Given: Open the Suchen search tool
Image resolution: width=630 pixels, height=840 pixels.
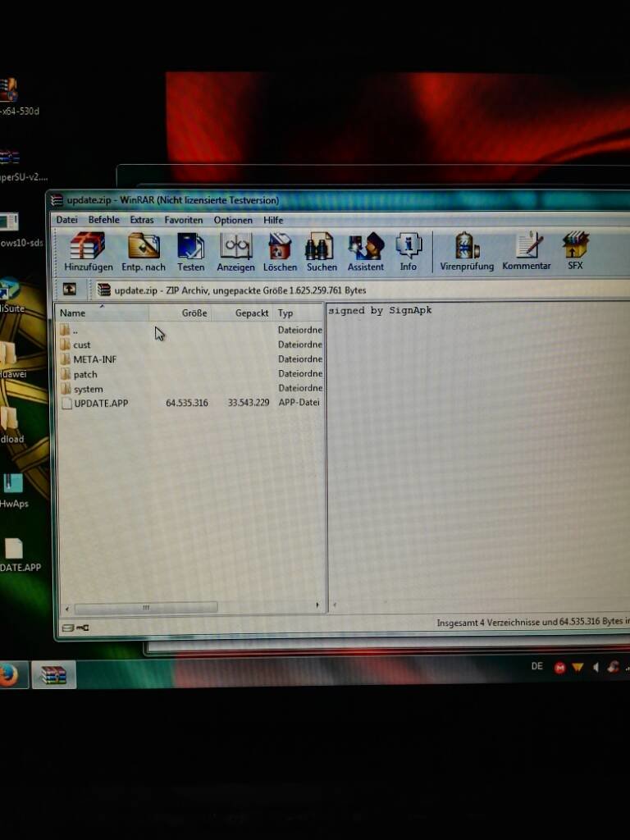Looking at the screenshot, I should (x=322, y=250).
